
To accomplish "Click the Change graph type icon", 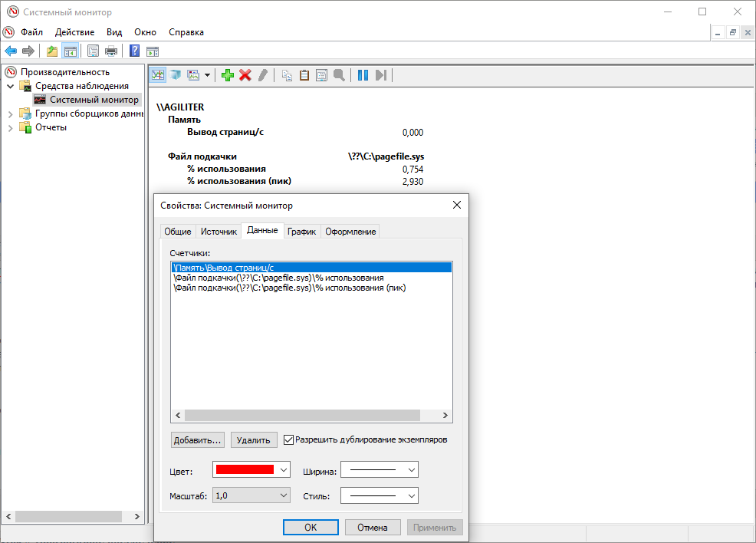I will point(193,75).
